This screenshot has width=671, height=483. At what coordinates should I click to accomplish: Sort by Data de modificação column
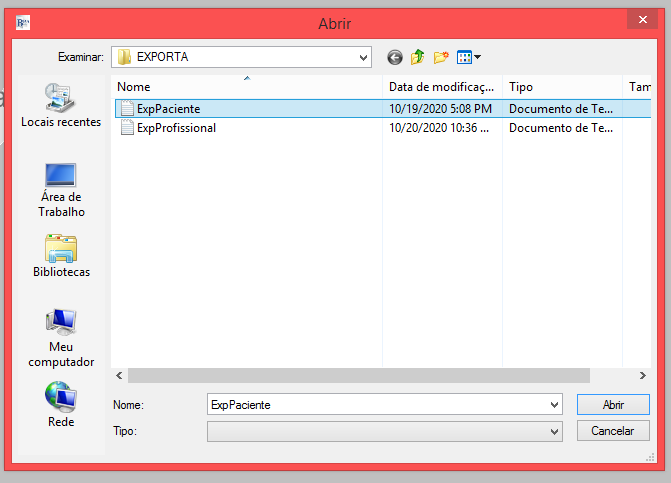coord(441,87)
